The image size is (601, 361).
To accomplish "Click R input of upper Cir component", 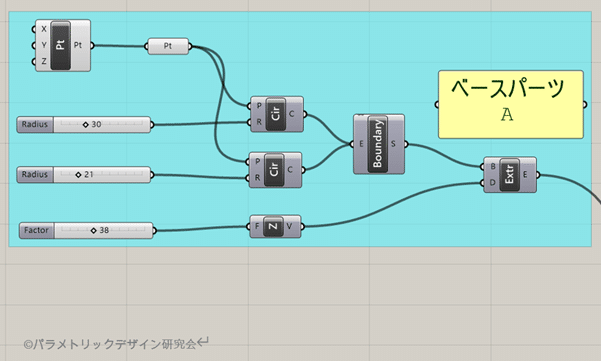I will point(259,122).
